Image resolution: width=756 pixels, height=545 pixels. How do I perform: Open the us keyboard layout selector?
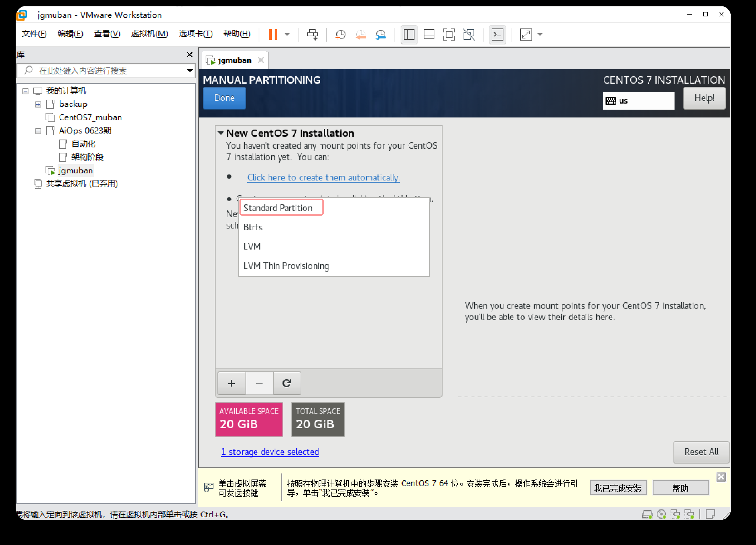(639, 101)
